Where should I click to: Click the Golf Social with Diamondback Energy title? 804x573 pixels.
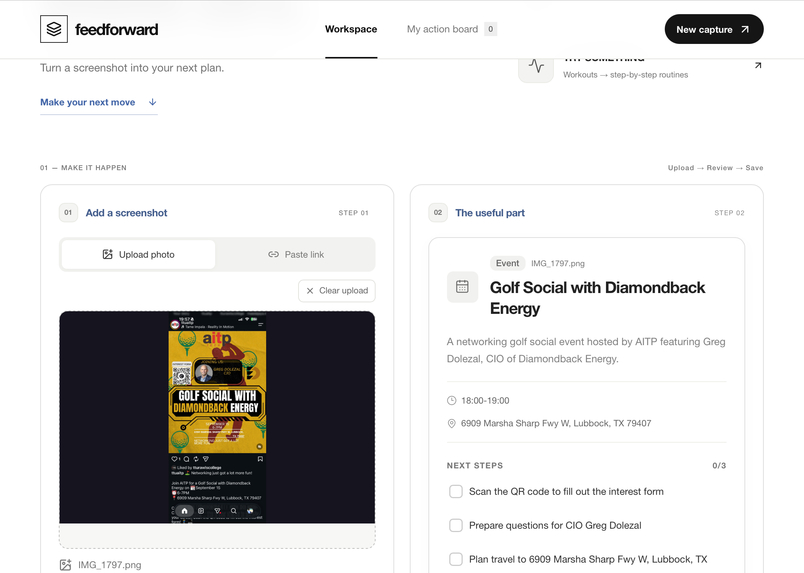(597, 298)
